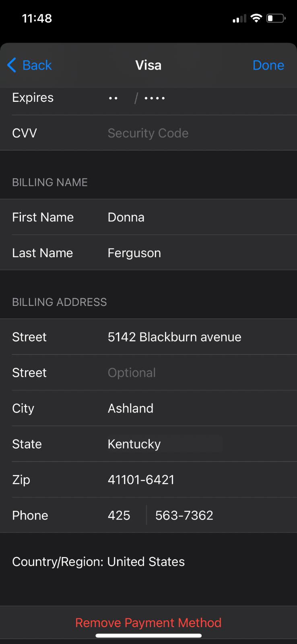The image size is (297, 644).
Task: Tap the Wi-Fi status icon
Action: [256, 18]
